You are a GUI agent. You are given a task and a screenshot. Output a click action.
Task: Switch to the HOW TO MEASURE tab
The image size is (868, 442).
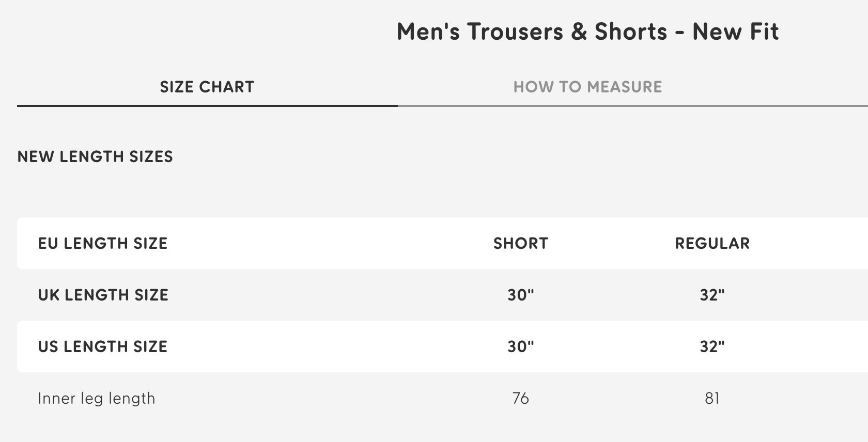point(587,87)
